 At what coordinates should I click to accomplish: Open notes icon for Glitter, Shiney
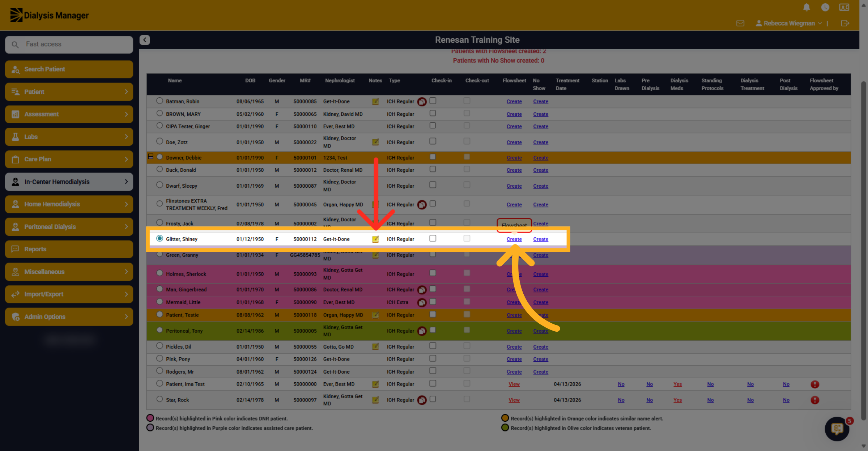(375, 239)
